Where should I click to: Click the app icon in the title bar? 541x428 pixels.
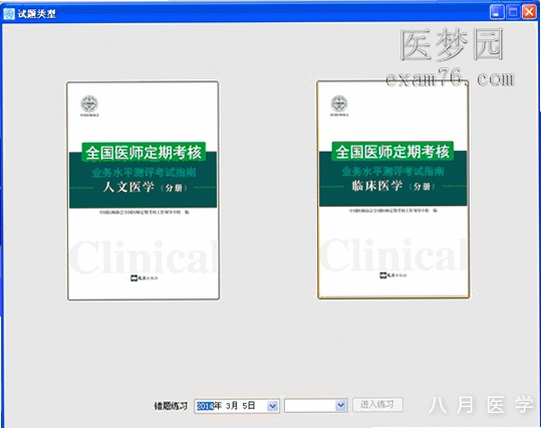(9, 13)
